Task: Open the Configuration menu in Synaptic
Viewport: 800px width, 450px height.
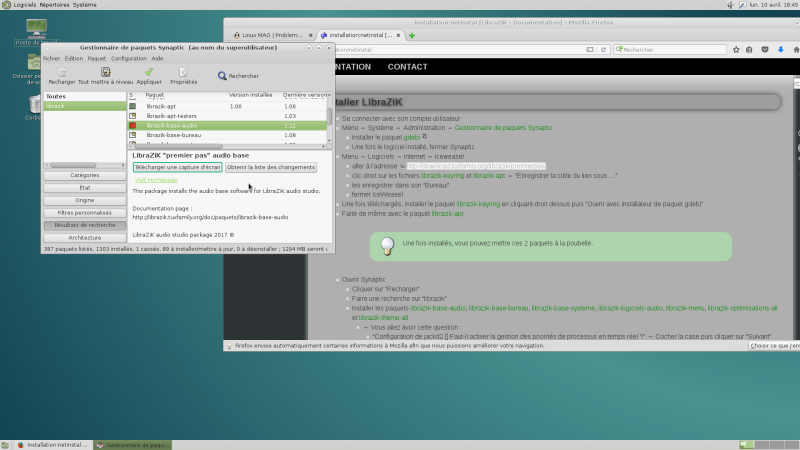Action: tap(129, 59)
